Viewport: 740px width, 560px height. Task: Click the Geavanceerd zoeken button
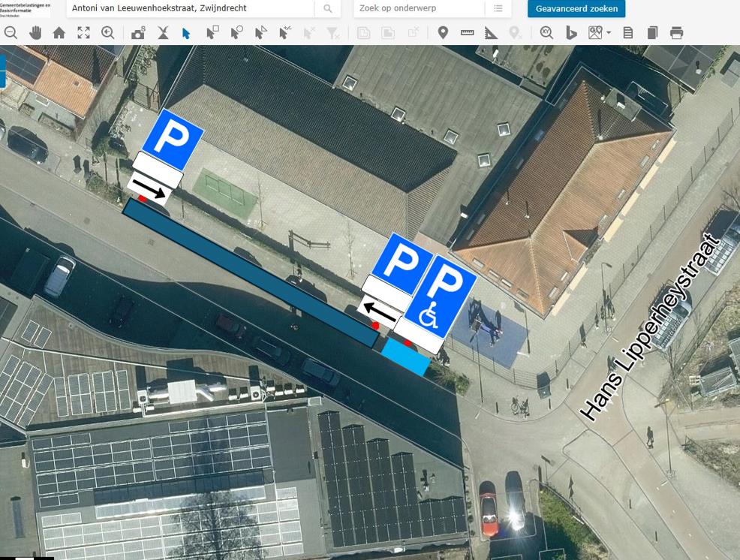[x=576, y=9]
